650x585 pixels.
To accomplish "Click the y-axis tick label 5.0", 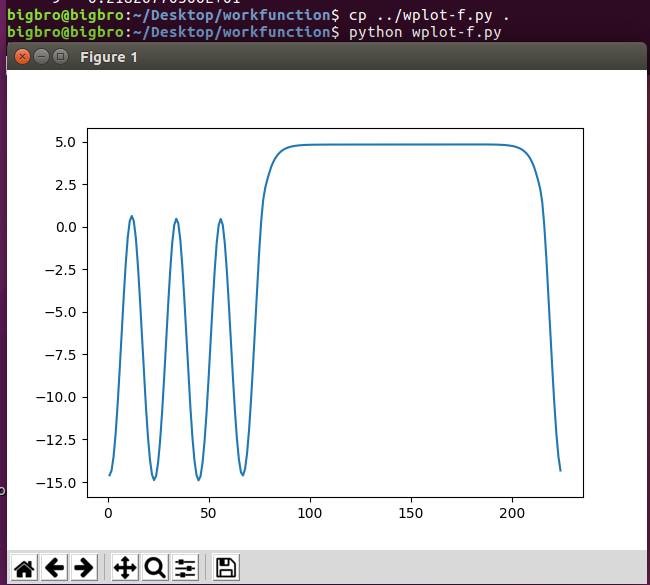I will pyautogui.click(x=66, y=142).
